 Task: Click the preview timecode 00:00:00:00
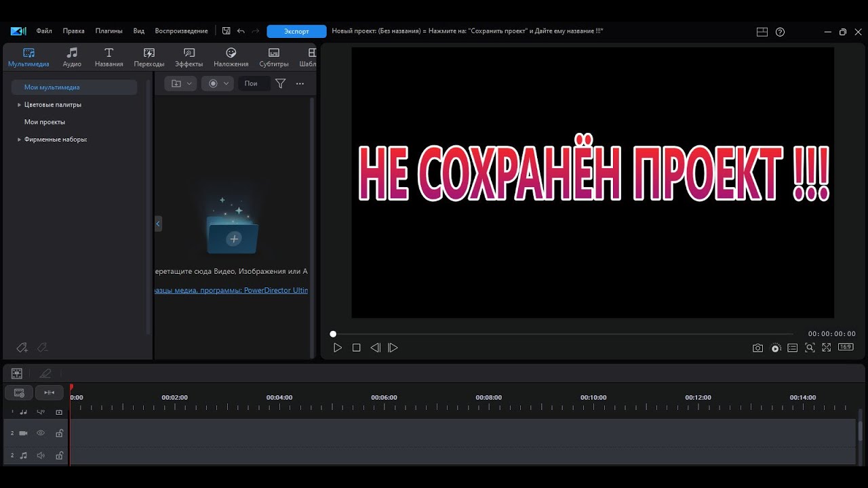pos(831,334)
